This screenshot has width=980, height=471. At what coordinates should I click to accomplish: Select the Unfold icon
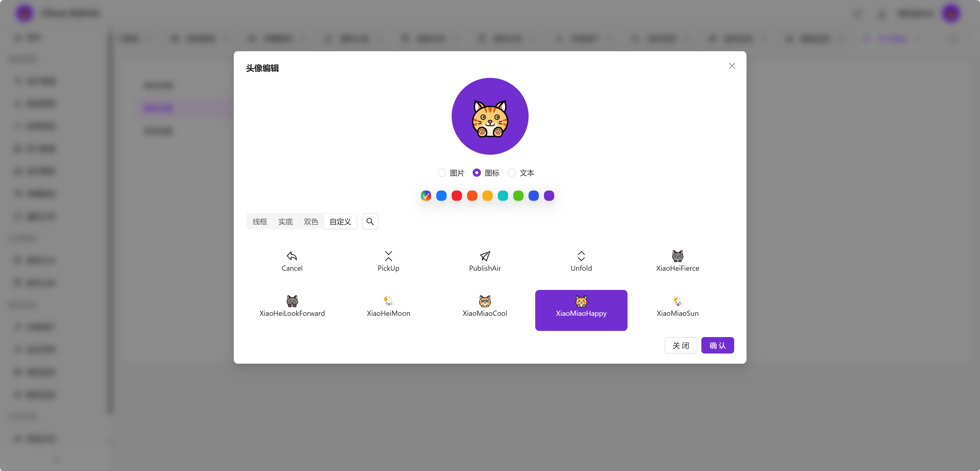click(581, 256)
